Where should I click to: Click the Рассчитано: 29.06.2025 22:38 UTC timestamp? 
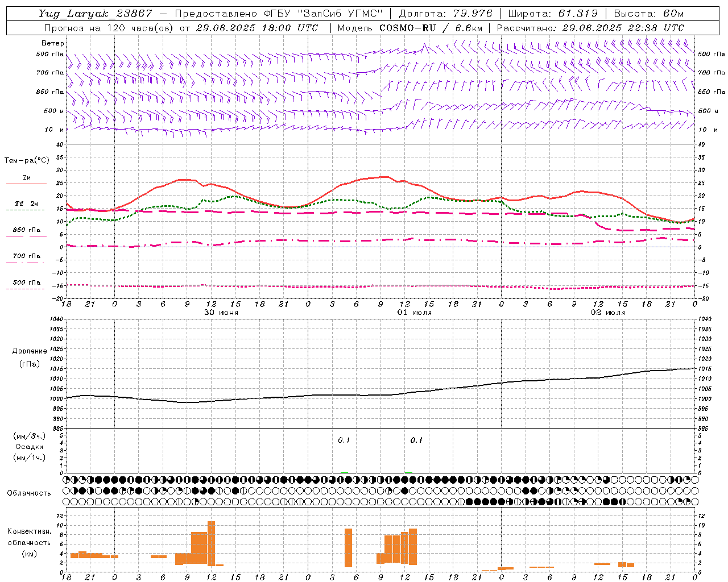click(590, 28)
